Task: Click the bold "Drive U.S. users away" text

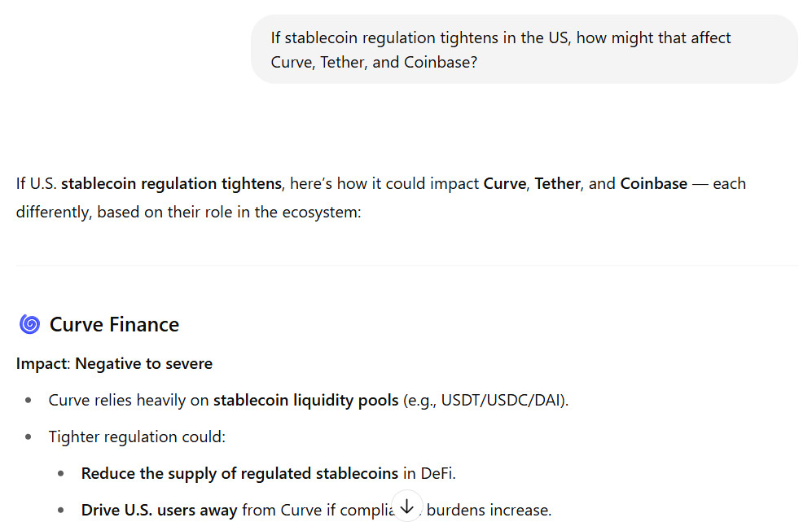Action: (x=159, y=510)
